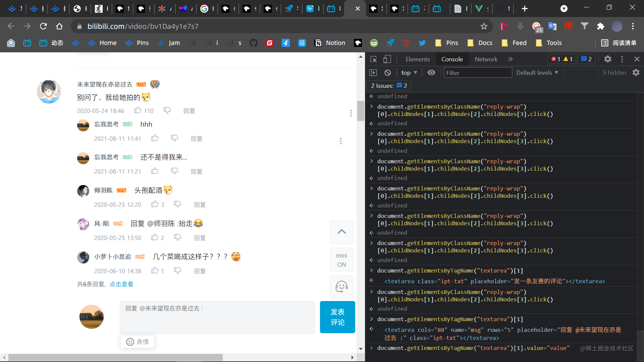Click the inspect element picker icon
644x362 pixels.
373,59
